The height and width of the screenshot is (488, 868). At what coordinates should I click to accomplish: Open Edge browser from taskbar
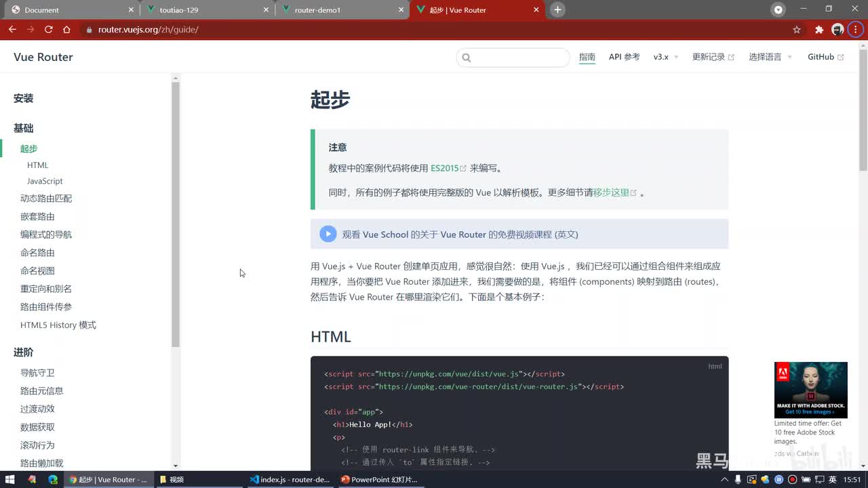click(x=53, y=479)
